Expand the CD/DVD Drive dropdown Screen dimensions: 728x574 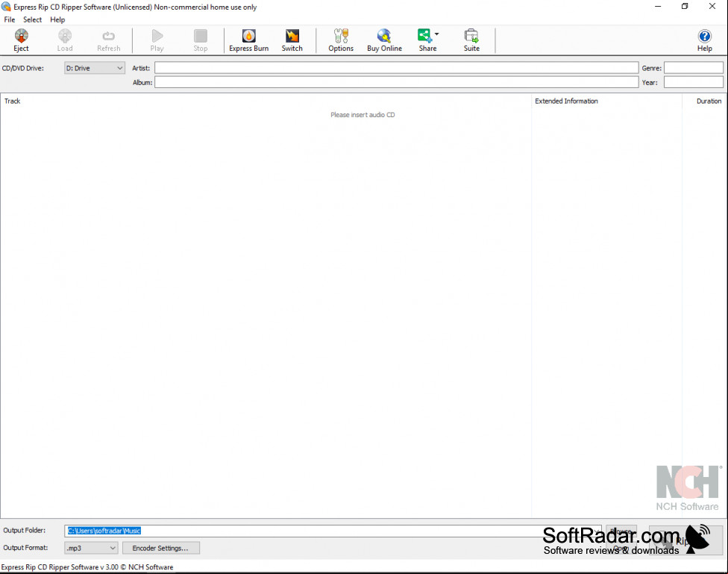[x=95, y=68]
